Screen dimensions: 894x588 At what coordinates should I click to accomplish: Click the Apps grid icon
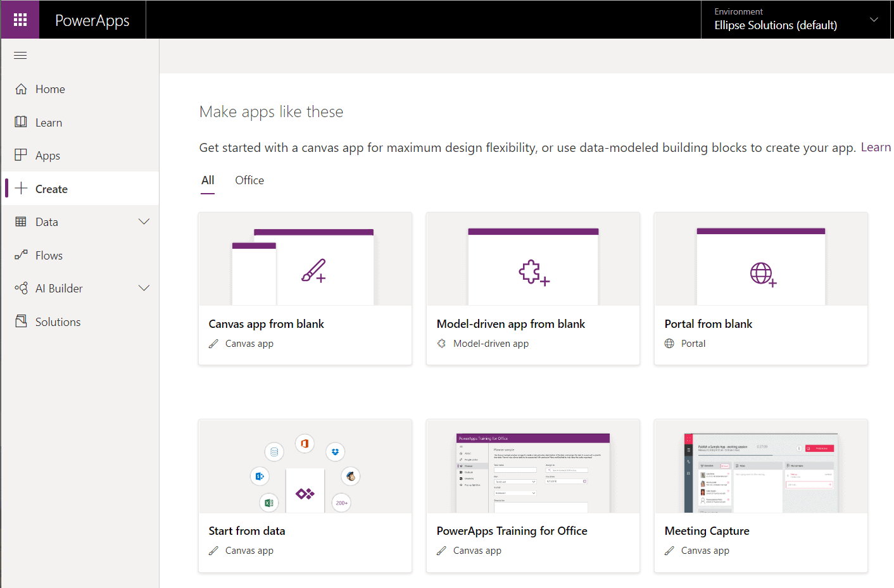[x=21, y=154]
